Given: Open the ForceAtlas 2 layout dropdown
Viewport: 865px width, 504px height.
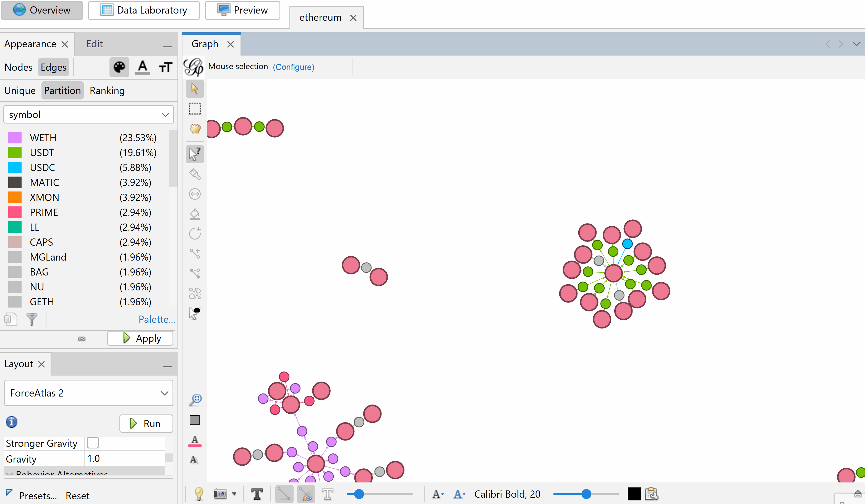Looking at the screenshot, I should pos(88,393).
